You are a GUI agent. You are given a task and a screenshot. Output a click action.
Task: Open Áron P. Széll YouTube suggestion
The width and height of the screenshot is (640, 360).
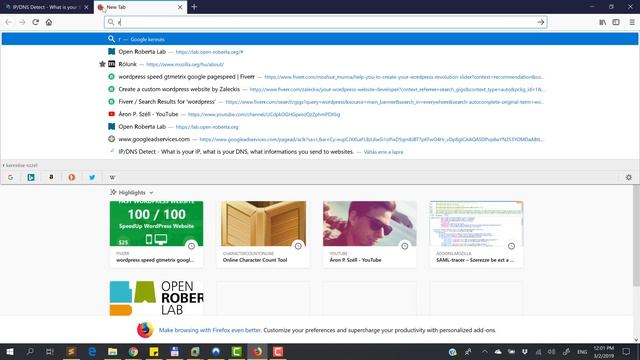pyautogui.click(x=320, y=114)
